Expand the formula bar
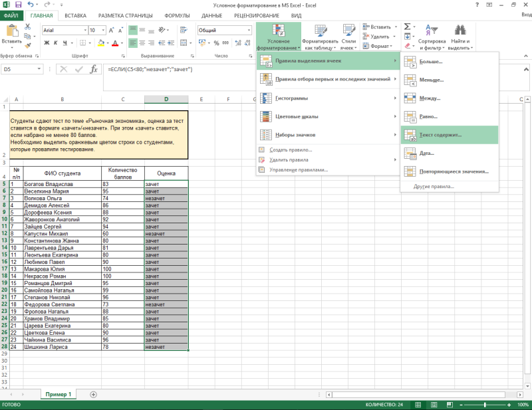Screen dimensions: 532x410 pos(526,69)
